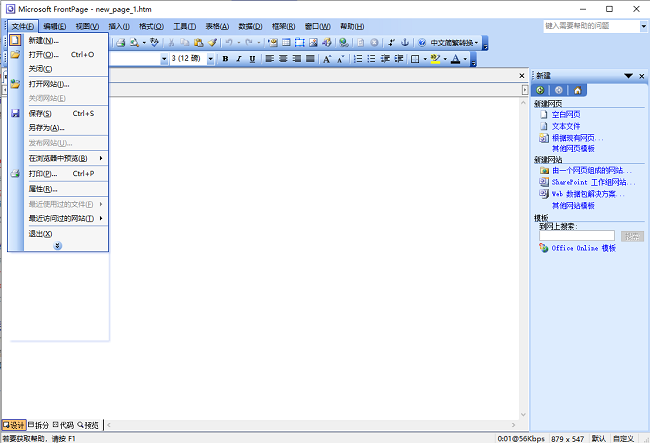Screen dimensions: 650x443
Task: Click the Italic formatting icon
Action: pyautogui.click(x=239, y=59)
